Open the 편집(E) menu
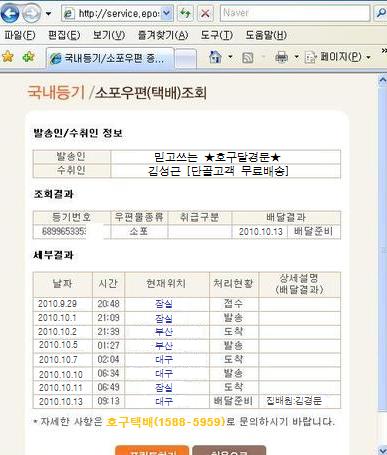Image resolution: width=387 pixels, height=455 pixels. pyautogui.click(x=64, y=35)
